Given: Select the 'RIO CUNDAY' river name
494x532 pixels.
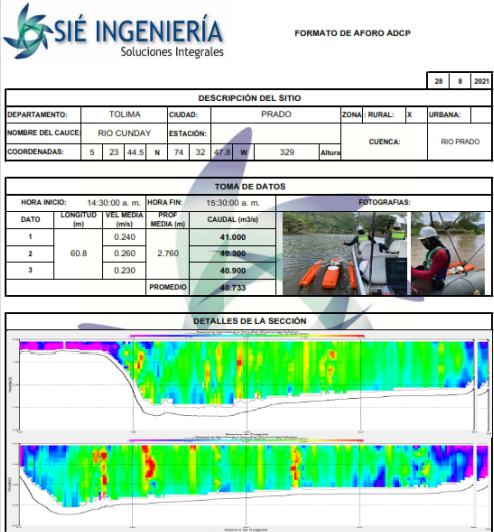Looking at the screenshot, I should pos(124,133).
